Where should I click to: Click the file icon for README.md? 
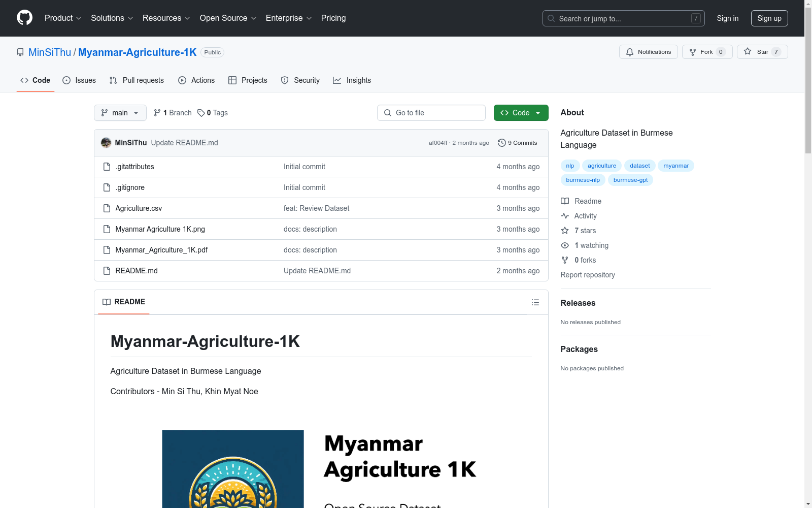pyautogui.click(x=107, y=271)
